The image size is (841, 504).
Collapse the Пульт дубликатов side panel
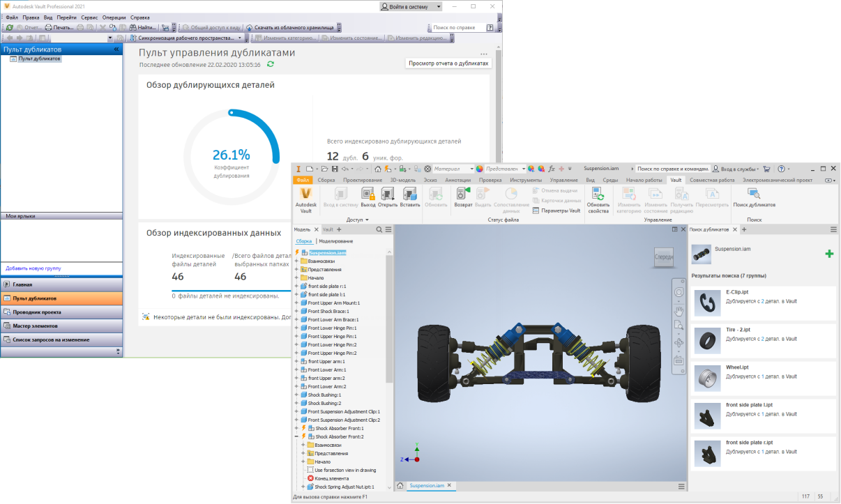117,49
